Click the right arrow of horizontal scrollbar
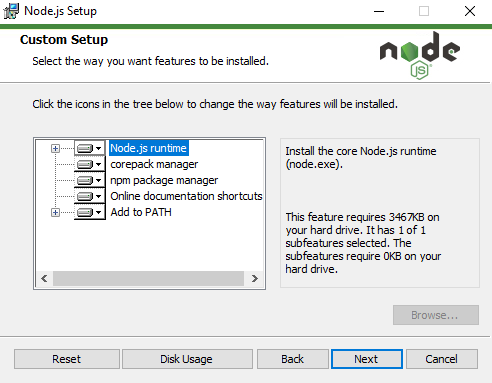The image size is (492, 383). coord(255,278)
